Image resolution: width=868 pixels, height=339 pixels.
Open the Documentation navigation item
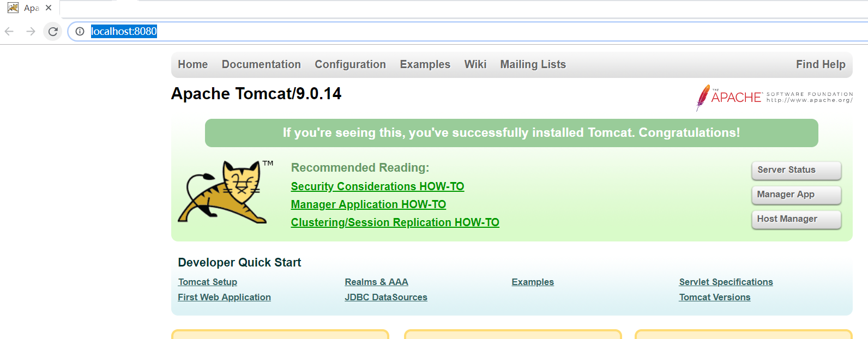pos(261,64)
